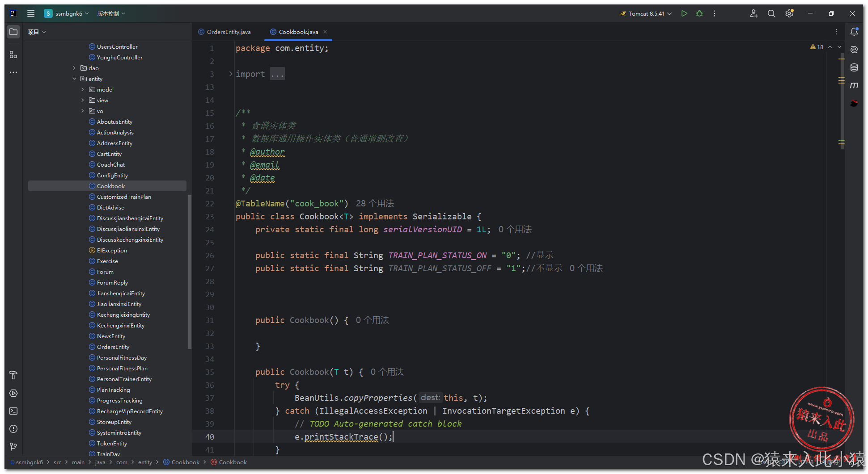Open the AI Assistant spiral icon
The width and height of the screenshot is (868, 474).
pyautogui.click(x=854, y=50)
